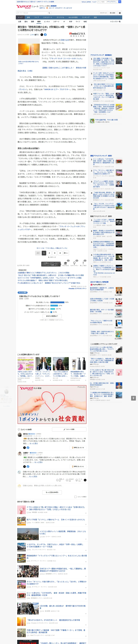The width and height of the screenshot is (138, 644).
Task: Click the scroll-to-top arrow button
Action: tap(133, 398)
